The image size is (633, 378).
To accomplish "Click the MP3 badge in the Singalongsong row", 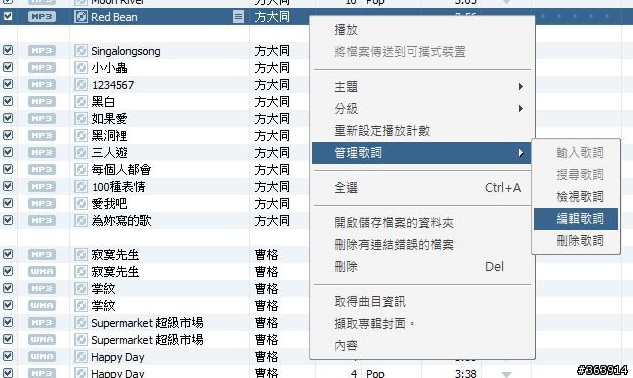I will coord(42,50).
